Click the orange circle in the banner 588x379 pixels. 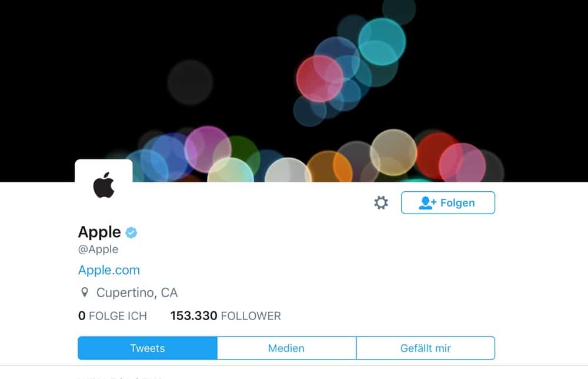coord(329,167)
